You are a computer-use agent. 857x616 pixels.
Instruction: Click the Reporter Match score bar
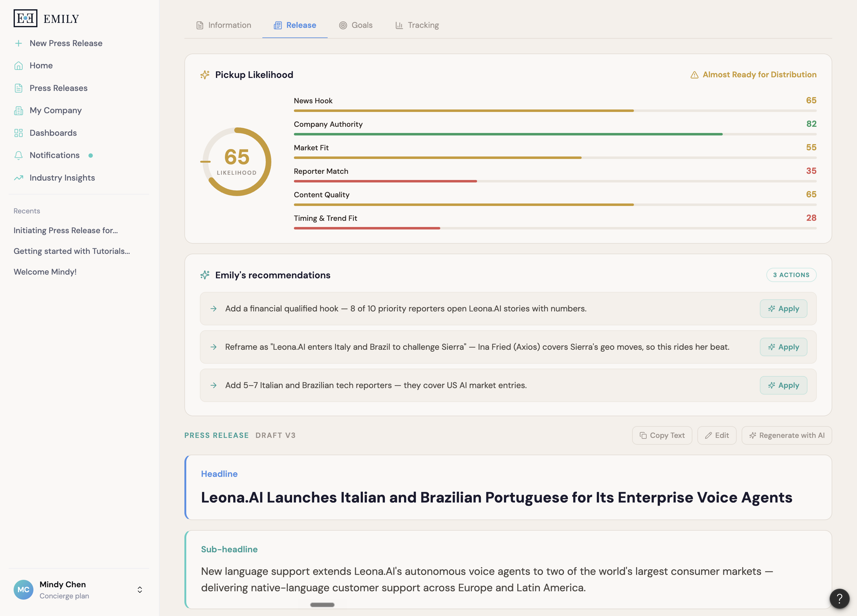tap(555, 181)
